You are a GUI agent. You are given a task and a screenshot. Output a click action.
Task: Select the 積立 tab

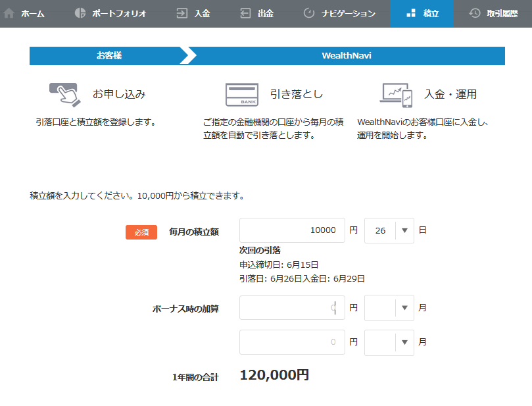click(422, 14)
